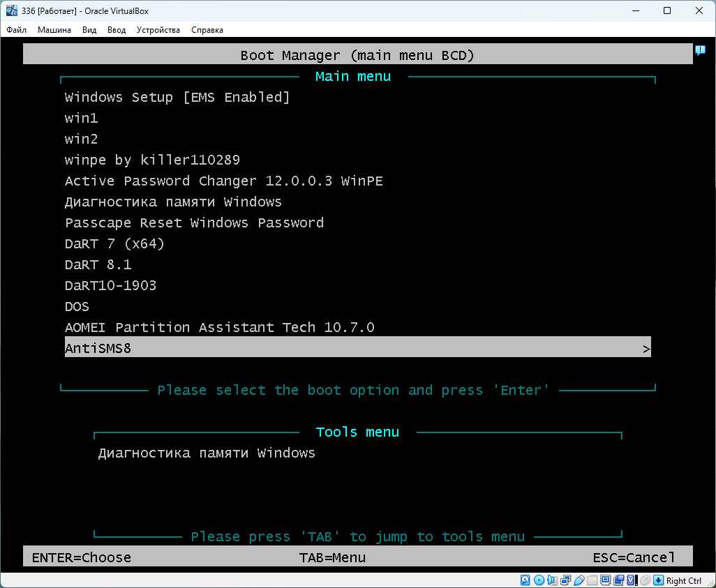
Task: Open the optical disc status icon
Action: (539, 580)
